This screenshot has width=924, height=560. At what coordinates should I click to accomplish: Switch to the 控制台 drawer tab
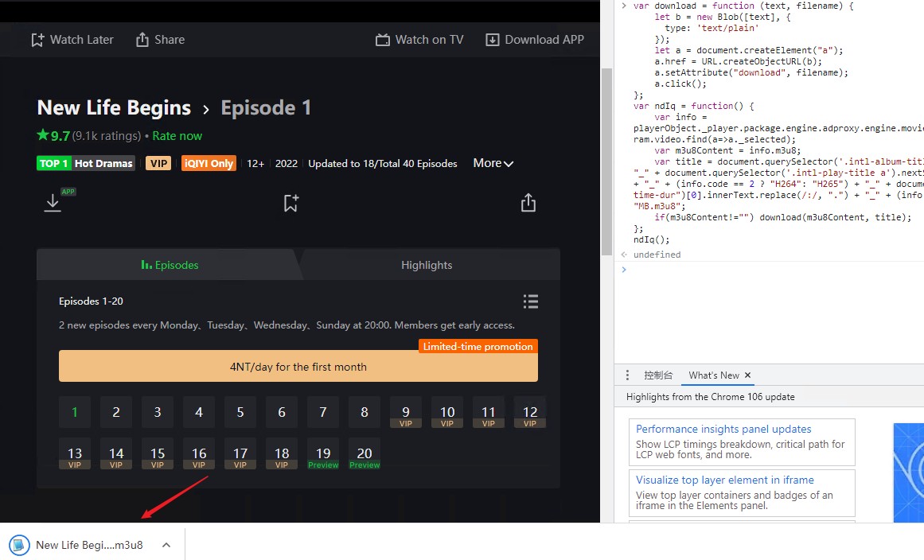[x=657, y=375]
